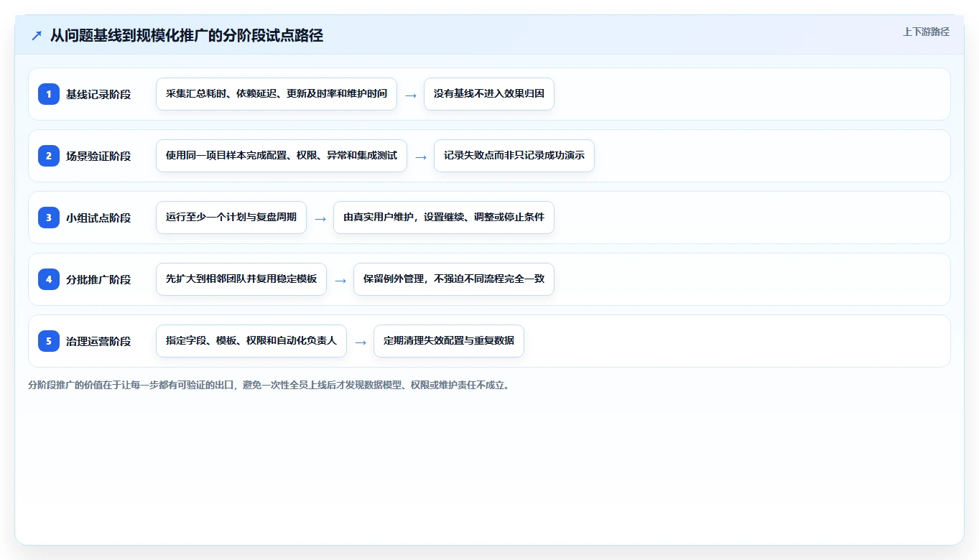The height and width of the screenshot is (560, 979).
Task: Click the 场景验证阶段 stage label
Action: point(98,156)
